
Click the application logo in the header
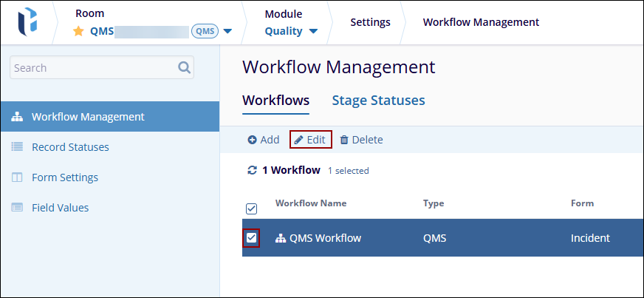[x=29, y=22]
